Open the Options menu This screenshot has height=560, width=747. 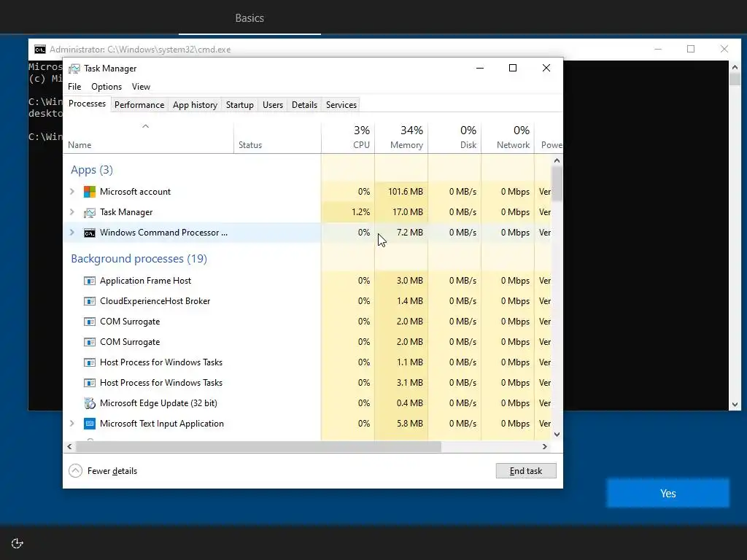click(x=107, y=87)
